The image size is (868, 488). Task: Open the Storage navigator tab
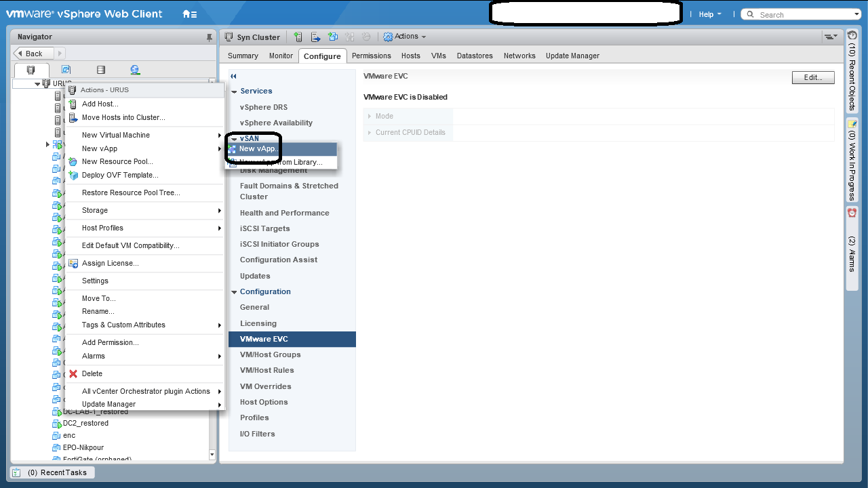101,70
